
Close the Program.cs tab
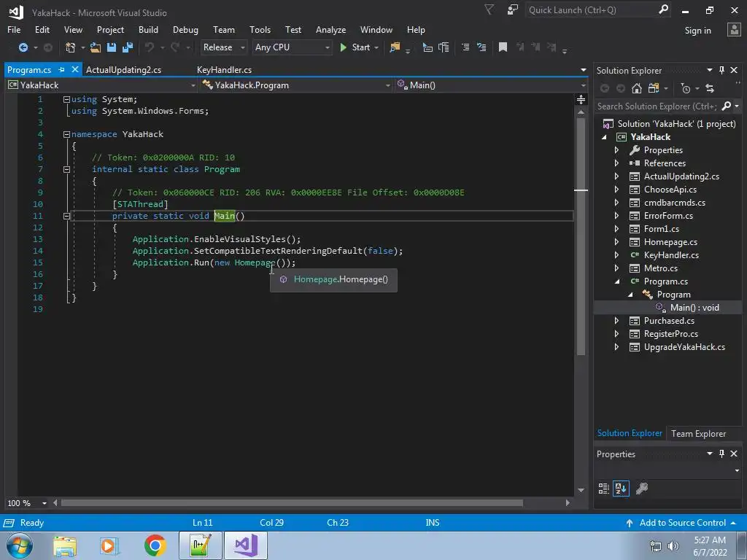tap(75, 69)
